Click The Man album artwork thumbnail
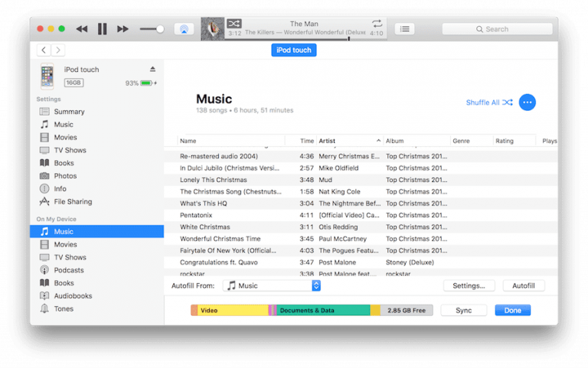Screen dimensions: 588x368 point(213,28)
